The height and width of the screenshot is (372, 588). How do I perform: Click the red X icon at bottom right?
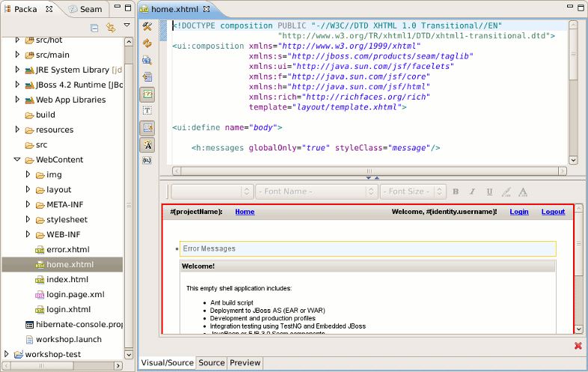[578, 345]
